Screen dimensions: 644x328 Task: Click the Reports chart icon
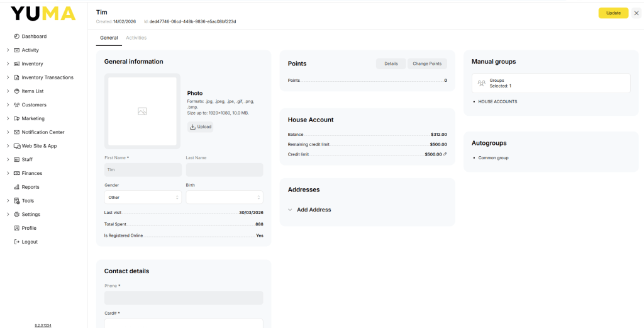tap(16, 187)
